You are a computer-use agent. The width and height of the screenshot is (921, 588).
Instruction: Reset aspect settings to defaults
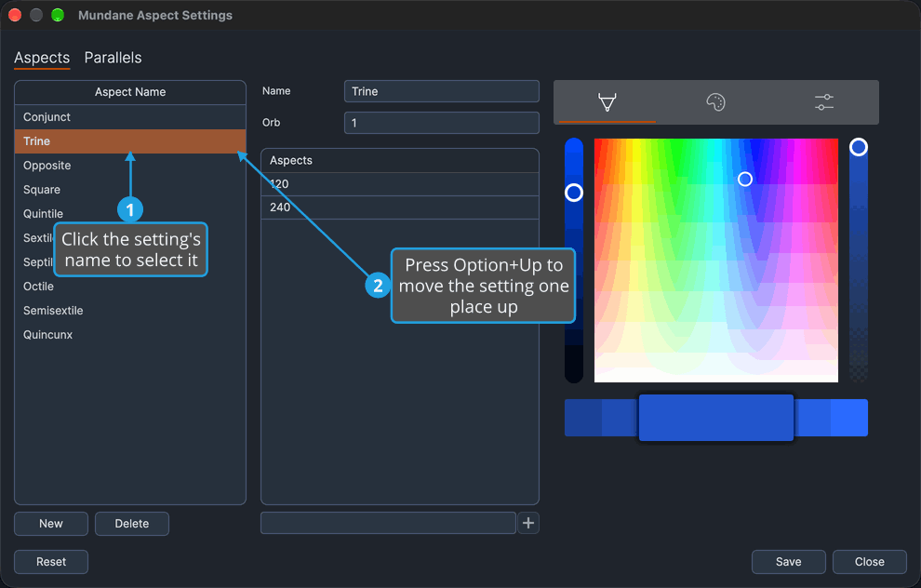[51, 562]
